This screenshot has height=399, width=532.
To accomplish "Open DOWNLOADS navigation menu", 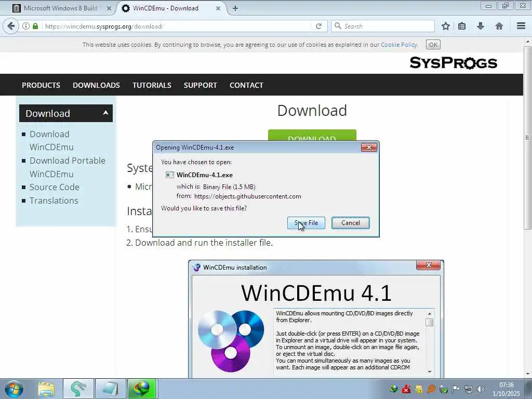I will pyautogui.click(x=96, y=85).
